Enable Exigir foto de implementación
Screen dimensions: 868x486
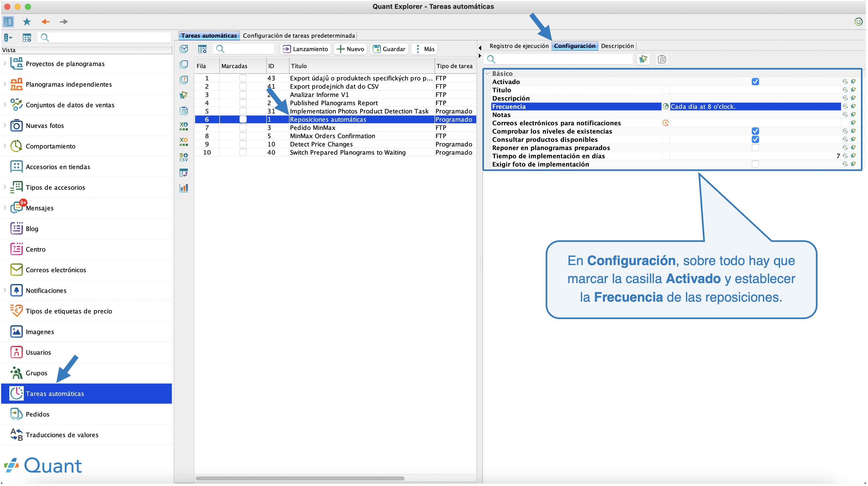click(x=755, y=164)
